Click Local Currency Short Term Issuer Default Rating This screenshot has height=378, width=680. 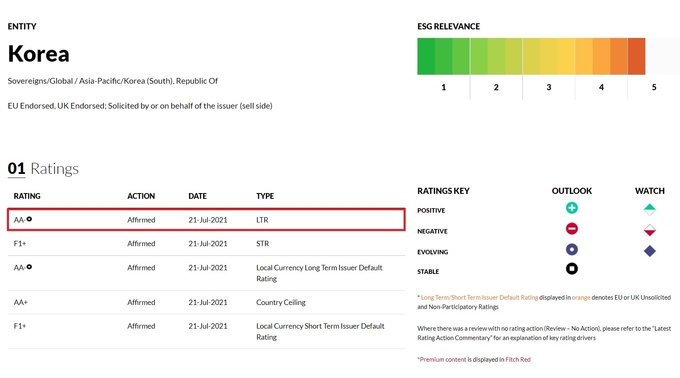[x=320, y=331]
